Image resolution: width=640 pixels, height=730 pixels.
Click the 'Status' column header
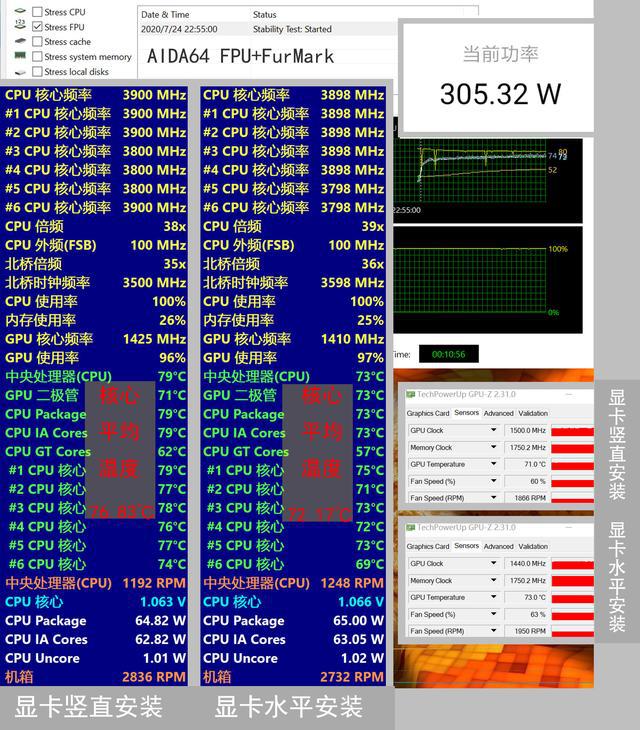pyautogui.click(x=264, y=15)
